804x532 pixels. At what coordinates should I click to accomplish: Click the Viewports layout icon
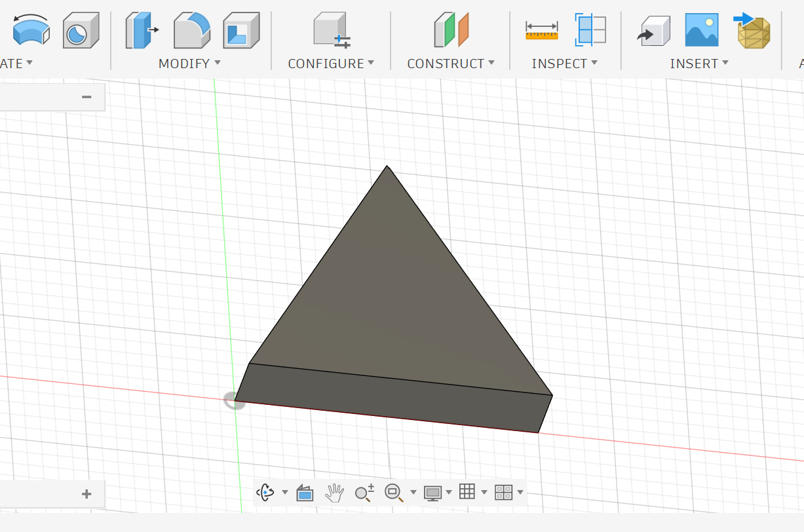point(503,493)
